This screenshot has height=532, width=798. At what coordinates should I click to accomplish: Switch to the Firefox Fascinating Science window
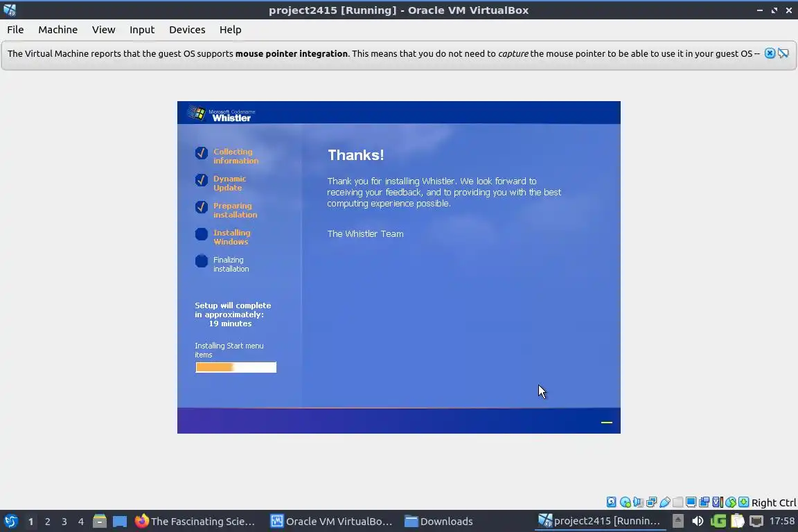[195, 522]
